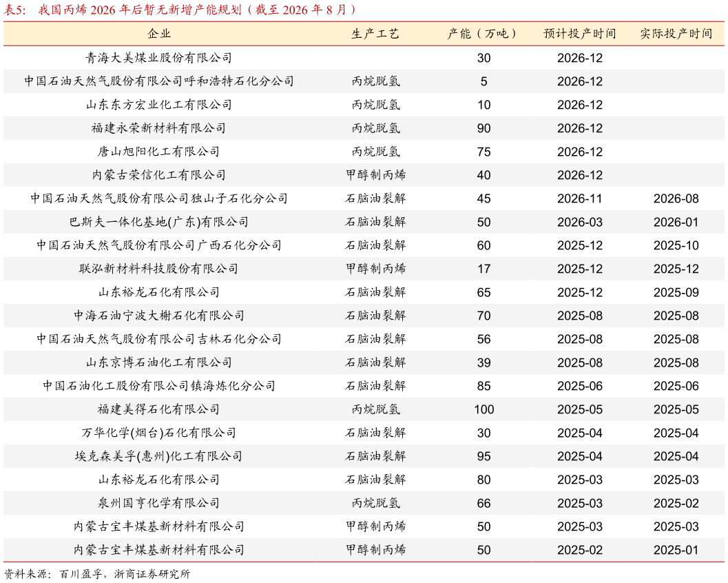Select the '中国石油天然气股份有限公司呼和浩特石化分公司' cell

click(x=159, y=81)
